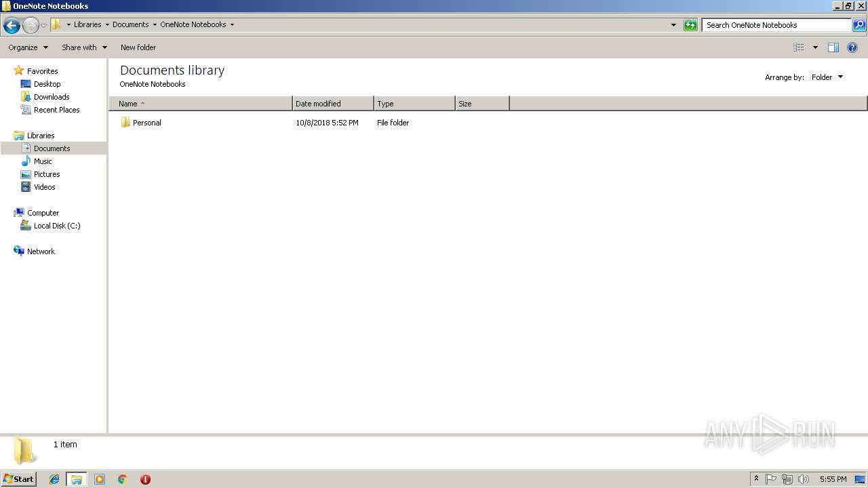Click large folder icon in details pane

click(x=25, y=451)
